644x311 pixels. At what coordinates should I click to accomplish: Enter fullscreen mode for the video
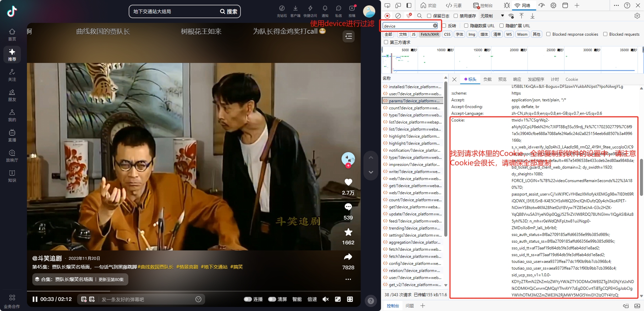pyautogui.click(x=350, y=299)
